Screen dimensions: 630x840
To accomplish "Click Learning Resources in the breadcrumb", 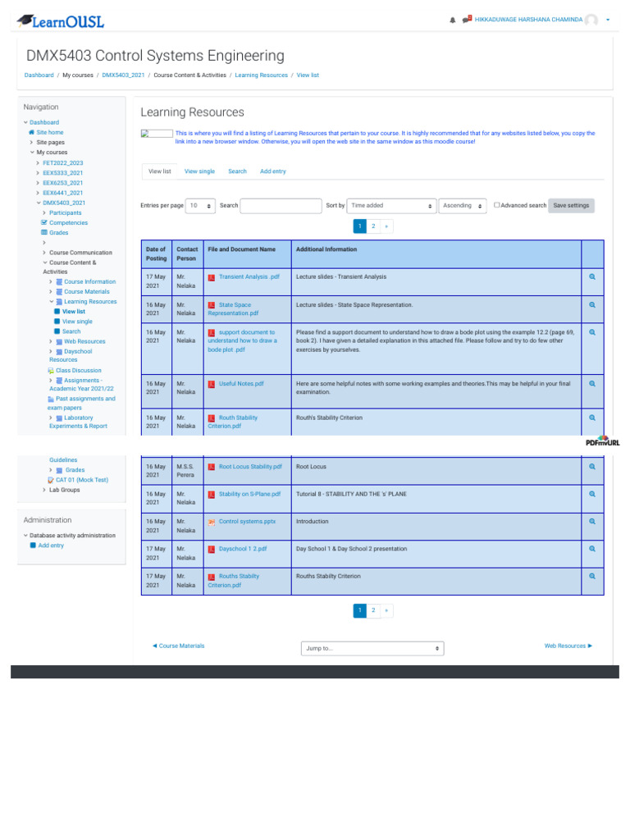I will coord(262,75).
